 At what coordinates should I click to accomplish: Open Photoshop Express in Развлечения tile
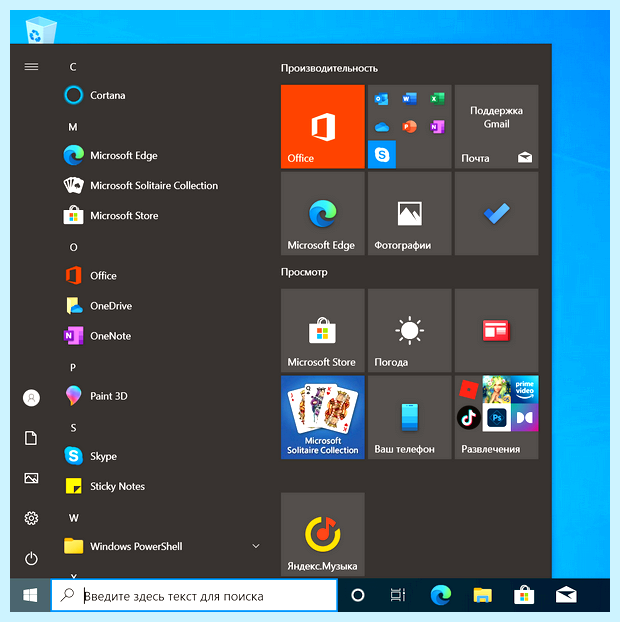(497, 418)
